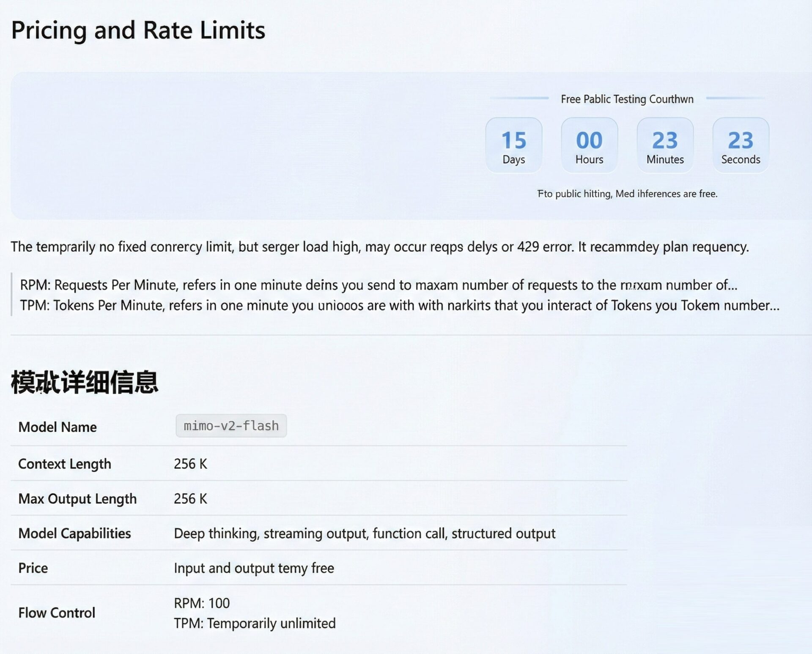Click the mimo-v2-flash model name badge
812x654 pixels.
(231, 426)
